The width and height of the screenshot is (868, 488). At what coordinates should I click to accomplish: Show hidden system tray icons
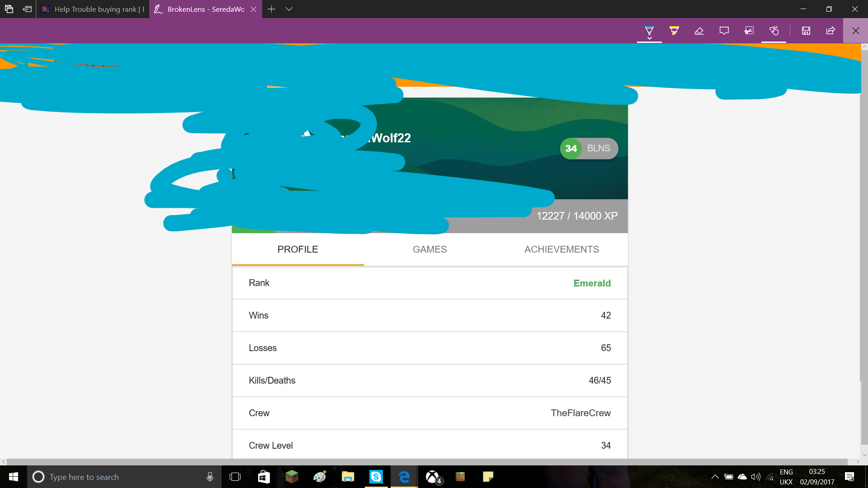coord(715,477)
